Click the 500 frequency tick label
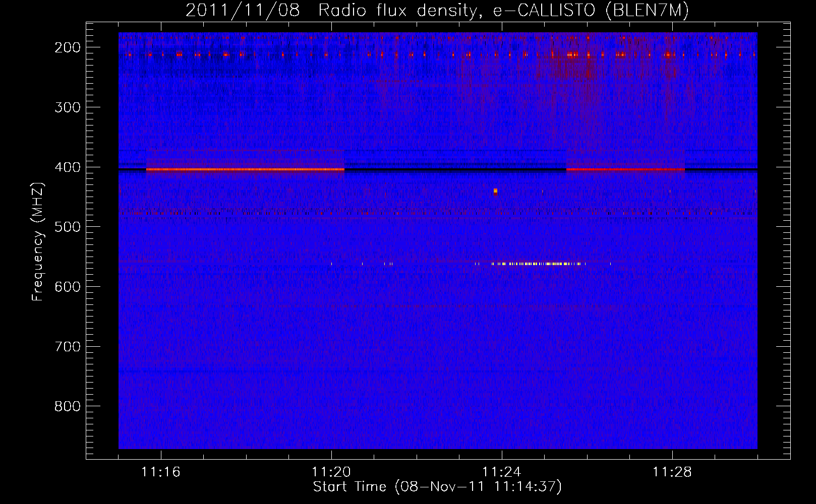This screenshot has width=816, height=504. pyautogui.click(x=67, y=227)
